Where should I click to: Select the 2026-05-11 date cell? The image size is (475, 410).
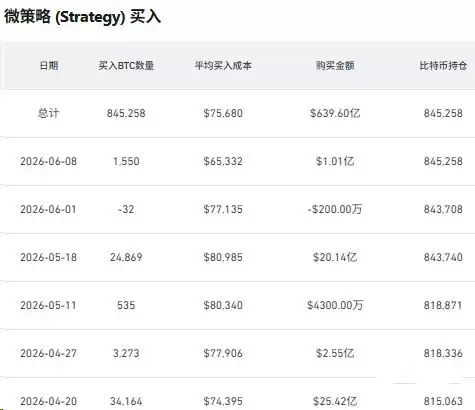click(48, 305)
